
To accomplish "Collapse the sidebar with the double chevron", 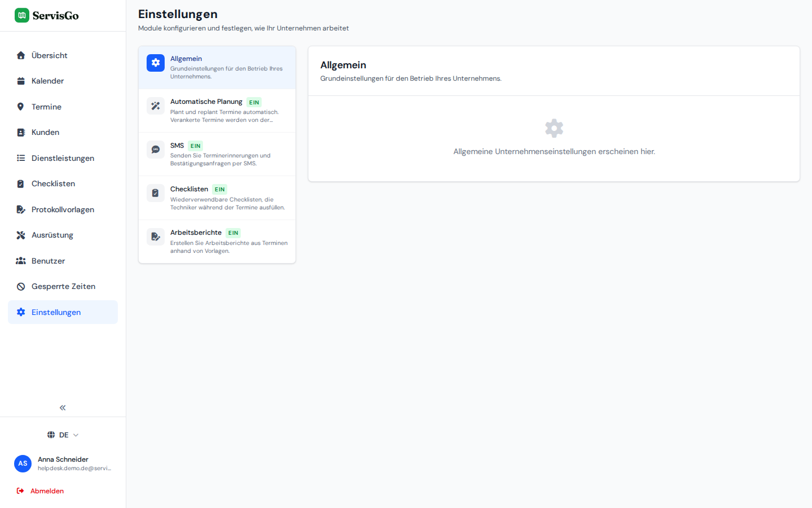I will point(63,408).
